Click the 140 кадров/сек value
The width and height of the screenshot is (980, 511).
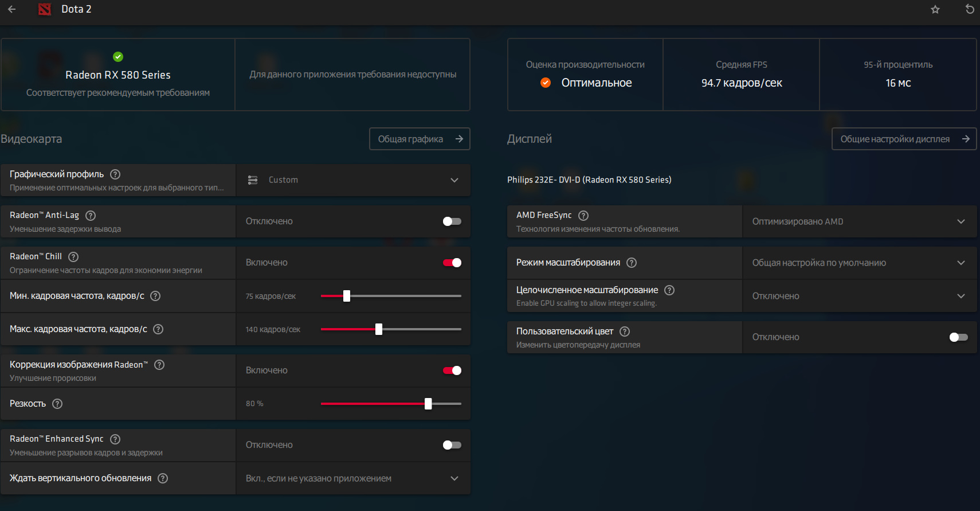pos(273,329)
